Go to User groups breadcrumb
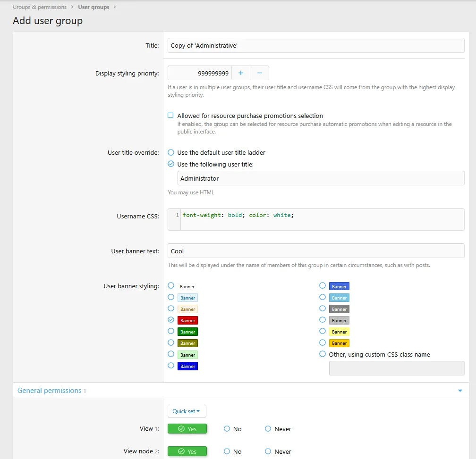 point(93,7)
